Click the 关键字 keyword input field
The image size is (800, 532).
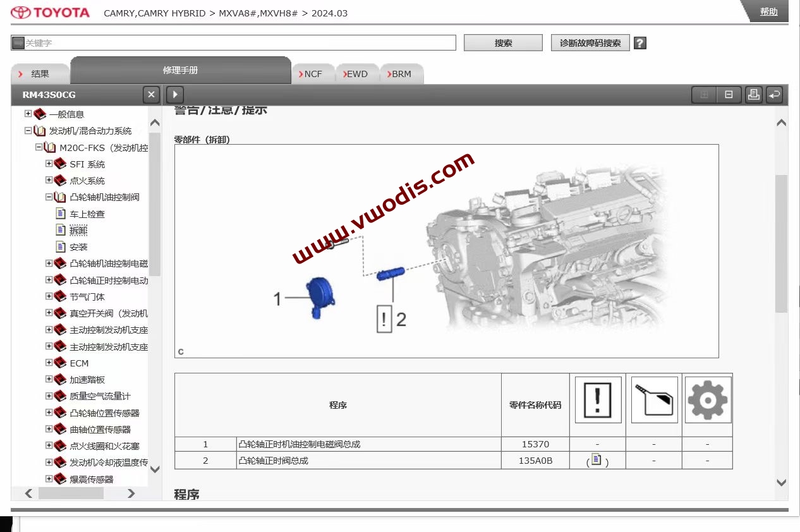click(234, 42)
